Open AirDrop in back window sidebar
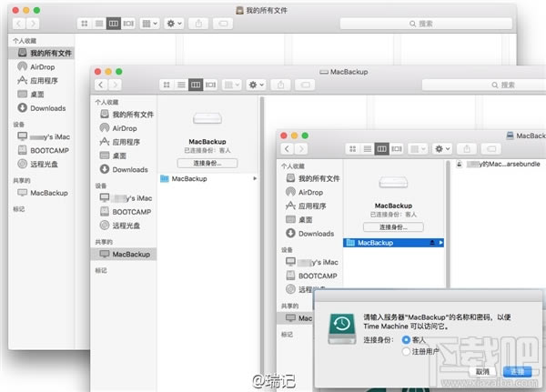 click(42, 66)
